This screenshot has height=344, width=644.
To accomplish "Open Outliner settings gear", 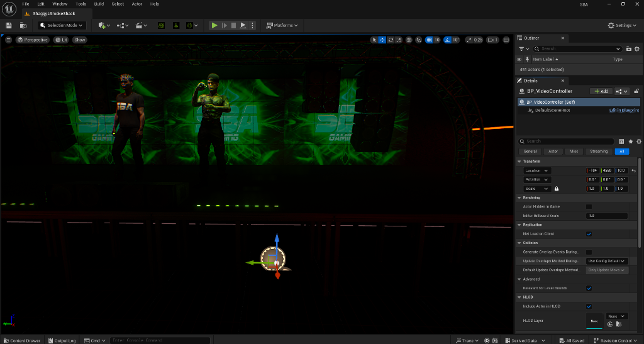I will (637, 49).
